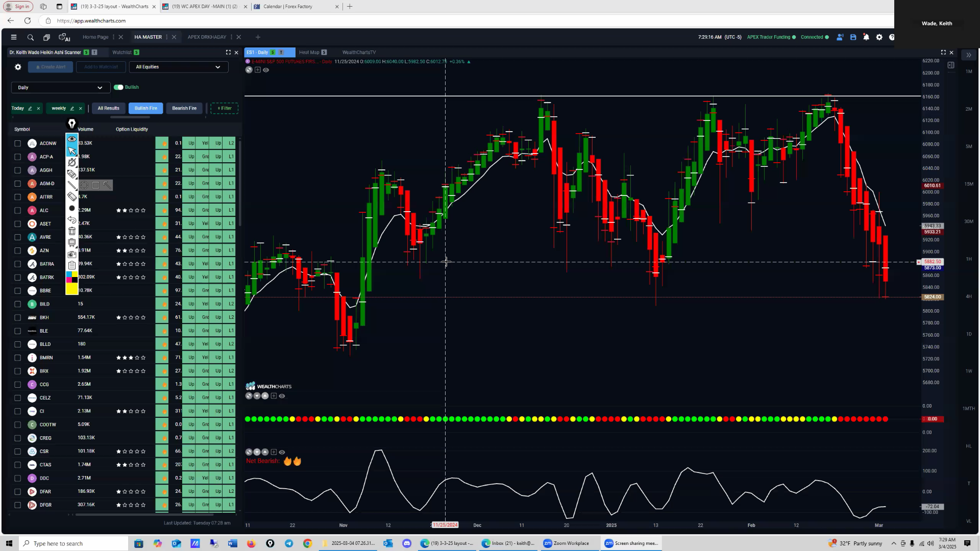Image resolution: width=980 pixels, height=551 pixels.
Task: Choose the circle shape option
Action: coord(84,185)
